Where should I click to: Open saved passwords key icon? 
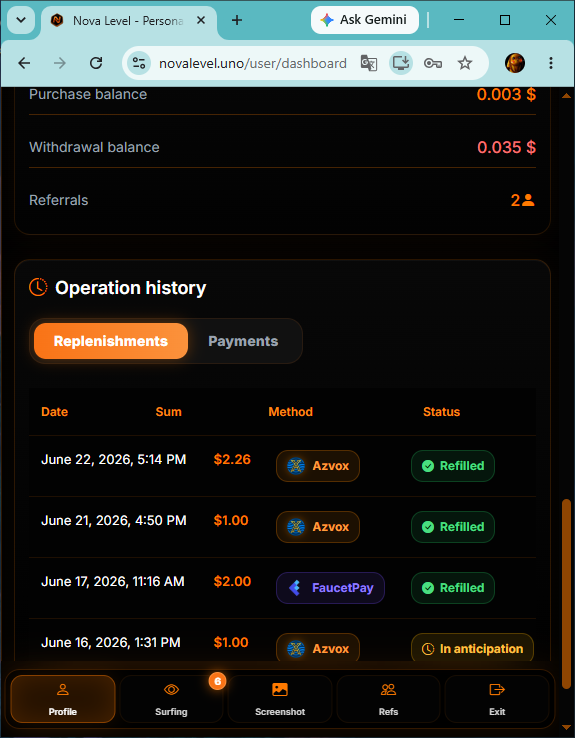(433, 63)
